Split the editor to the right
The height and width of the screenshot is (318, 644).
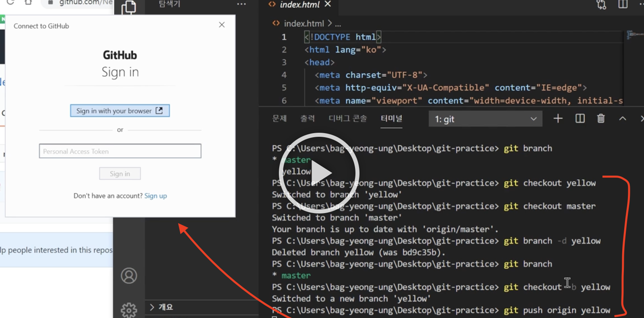coord(623,4)
